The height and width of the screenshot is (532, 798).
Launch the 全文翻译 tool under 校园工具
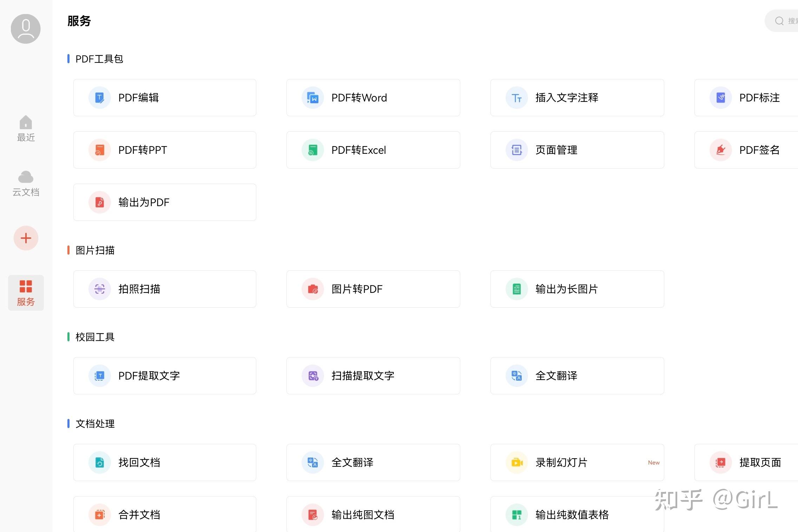tap(576, 375)
